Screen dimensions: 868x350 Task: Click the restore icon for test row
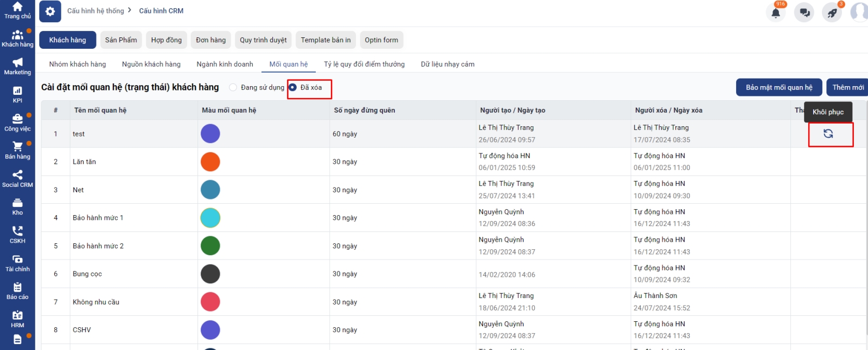pyautogui.click(x=828, y=134)
